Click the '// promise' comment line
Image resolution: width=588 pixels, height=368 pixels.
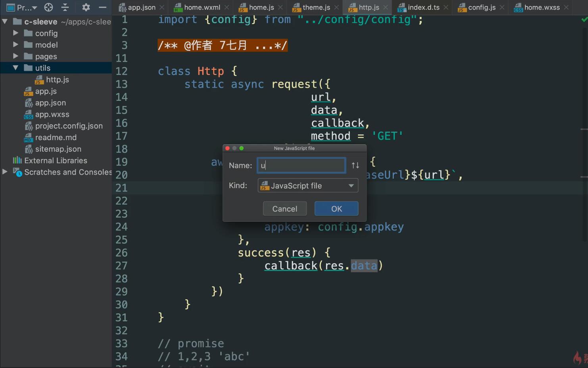pyautogui.click(x=191, y=343)
